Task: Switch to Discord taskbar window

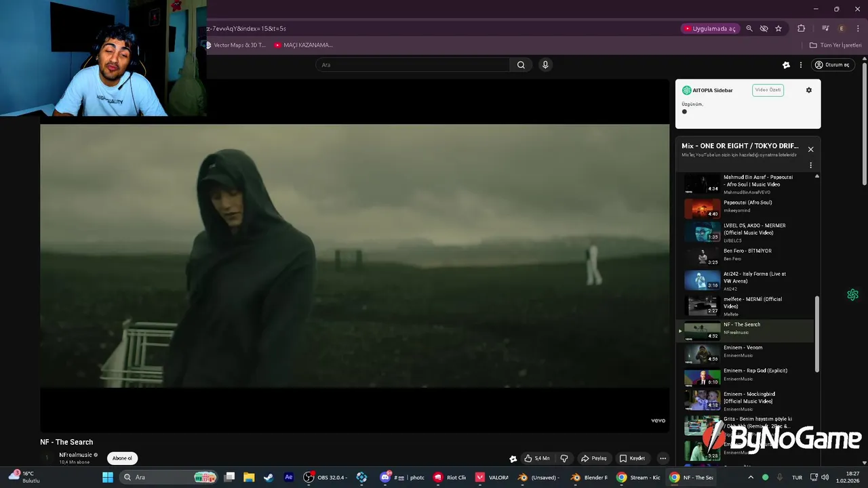Action: point(403,477)
